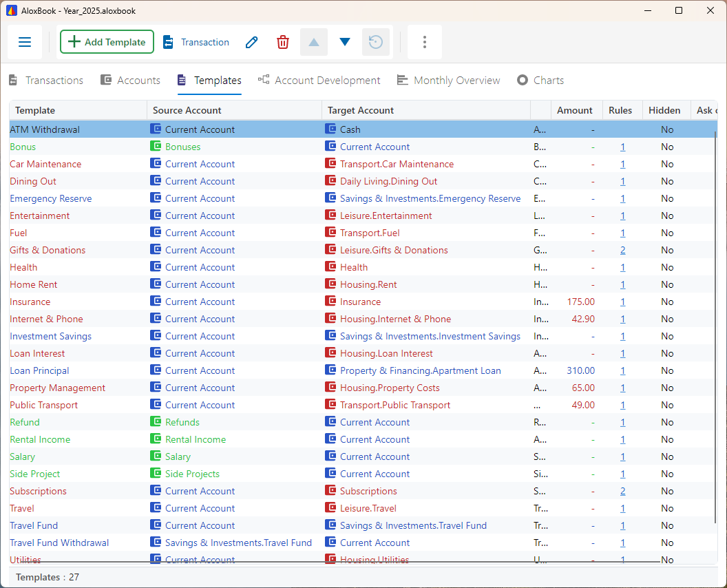Select the Travel Fund Withdrawal template
Viewport: 727px width, 588px height.
click(59, 543)
